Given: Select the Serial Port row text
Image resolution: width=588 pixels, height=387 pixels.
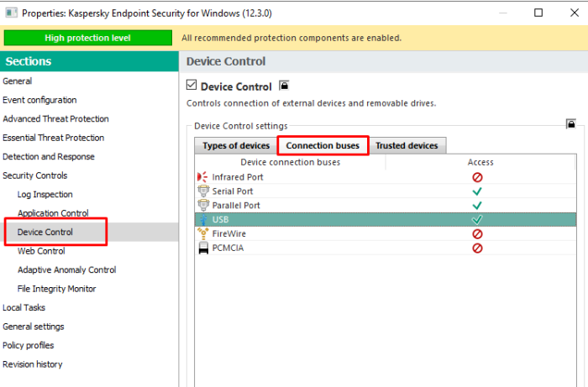Looking at the screenshot, I should tap(233, 191).
